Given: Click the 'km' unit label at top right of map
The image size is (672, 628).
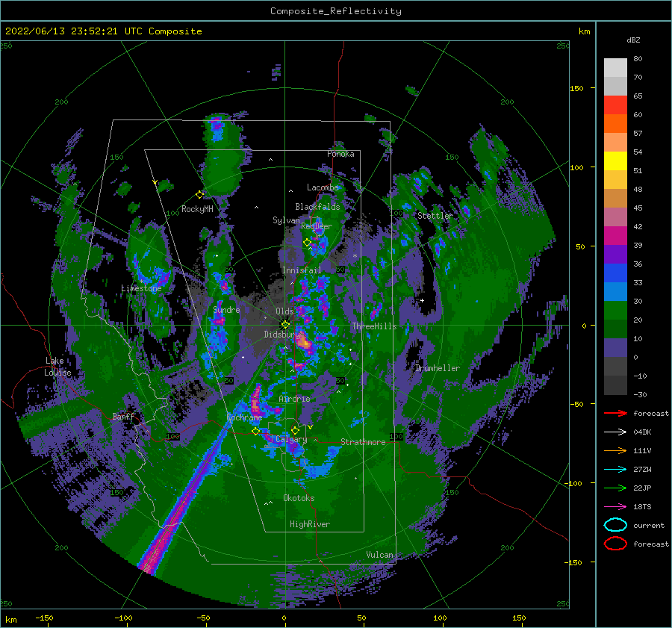Looking at the screenshot, I should pos(584,31).
